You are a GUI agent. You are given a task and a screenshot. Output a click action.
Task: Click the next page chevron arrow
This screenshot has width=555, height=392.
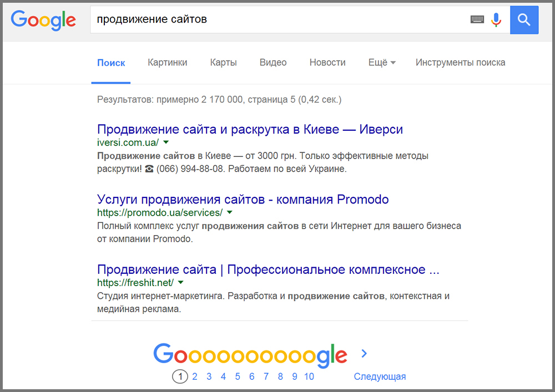[364, 353]
